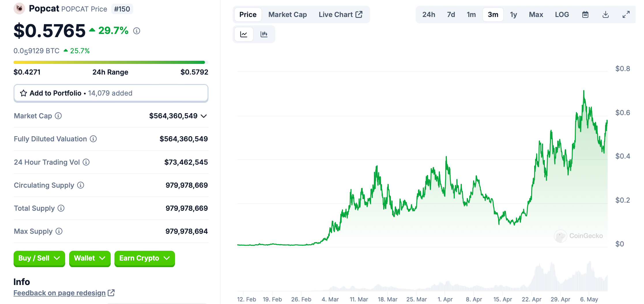The width and height of the screenshot is (644, 304).
Task: Show Max Supply info icon
Action: click(x=59, y=231)
